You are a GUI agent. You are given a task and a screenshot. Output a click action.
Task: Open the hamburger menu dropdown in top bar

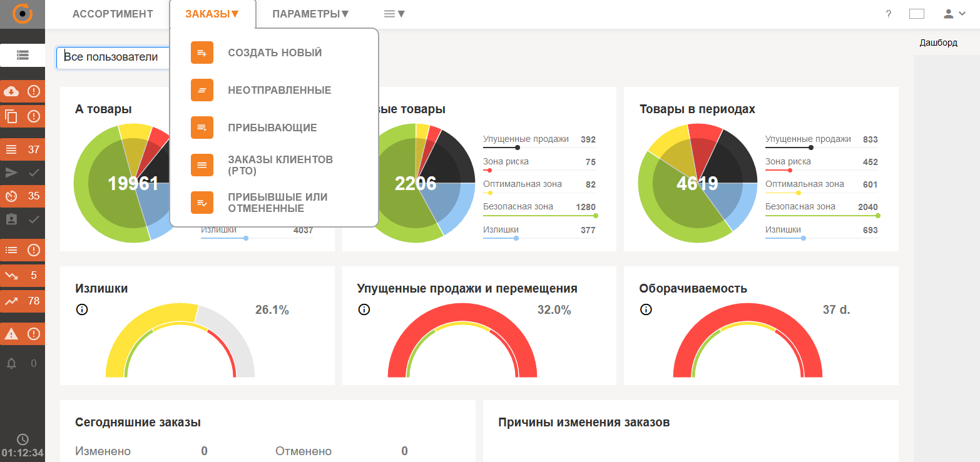point(394,13)
